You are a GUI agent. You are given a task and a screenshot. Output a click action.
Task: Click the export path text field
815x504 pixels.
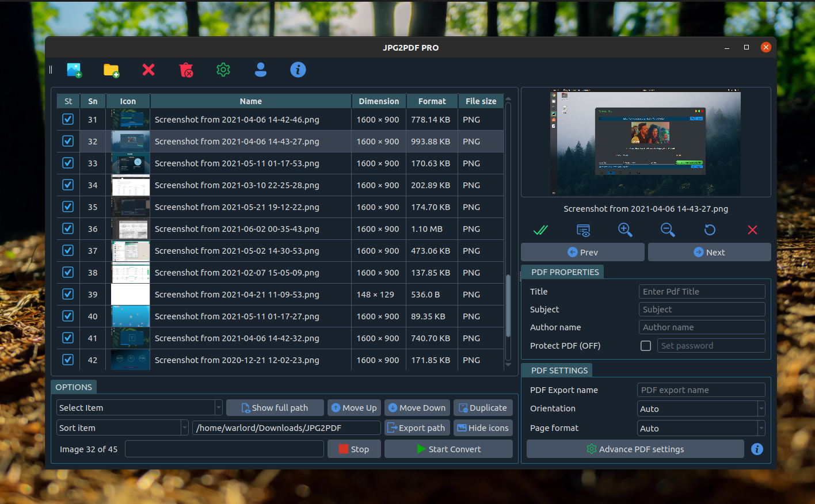[x=287, y=428]
